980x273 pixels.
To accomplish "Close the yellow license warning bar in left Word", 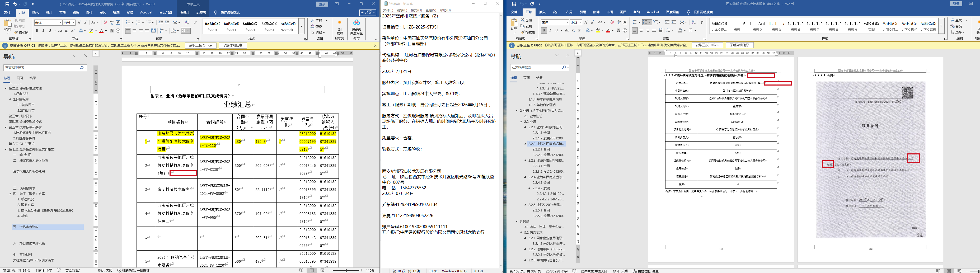I will click(x=375, y=46).
